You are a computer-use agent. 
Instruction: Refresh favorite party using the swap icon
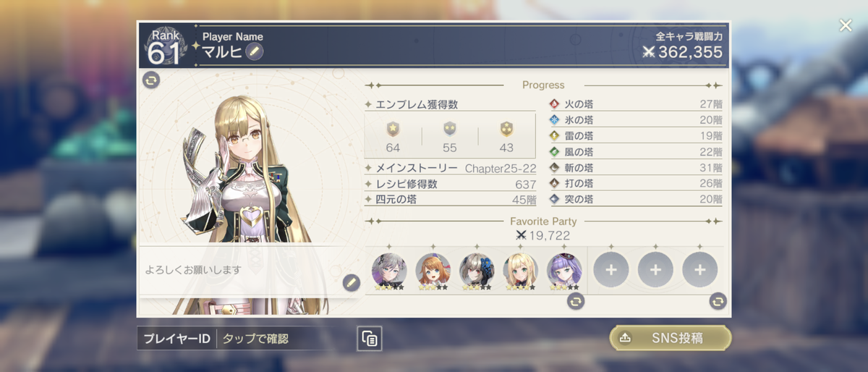(718, 300)
